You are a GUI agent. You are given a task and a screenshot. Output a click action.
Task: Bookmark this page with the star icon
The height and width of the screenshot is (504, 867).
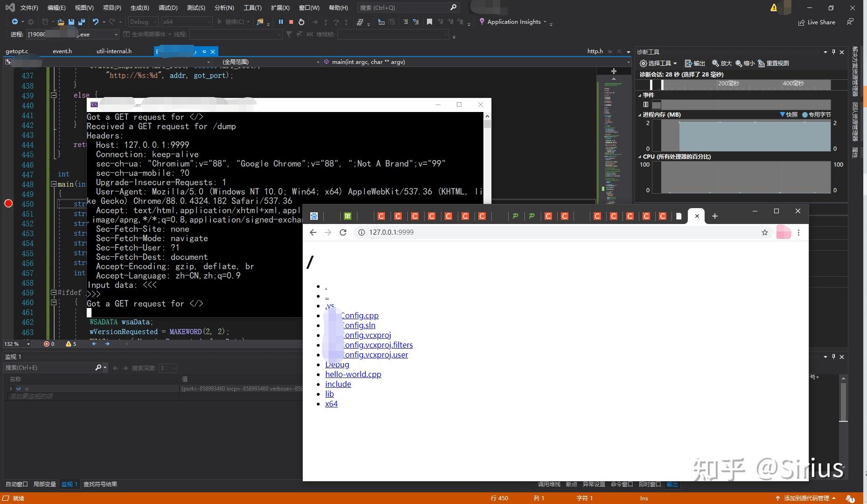click(765, 232)
